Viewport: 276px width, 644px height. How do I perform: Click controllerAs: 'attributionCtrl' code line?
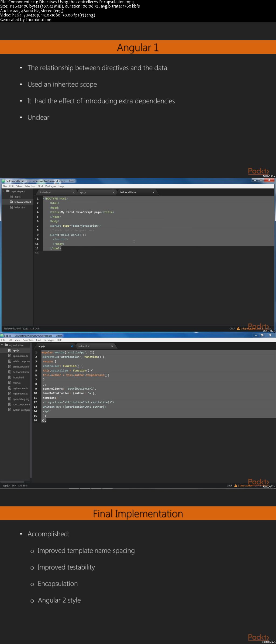pyautogui.click(x=69, y=389)
